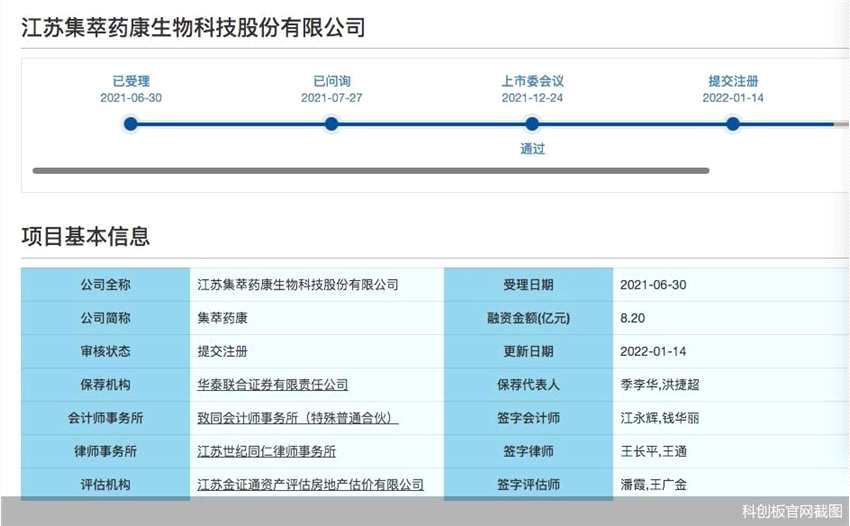
Task: Click the page title 江苏集萃药康生物科技股份有限公司
Action: 193,28
